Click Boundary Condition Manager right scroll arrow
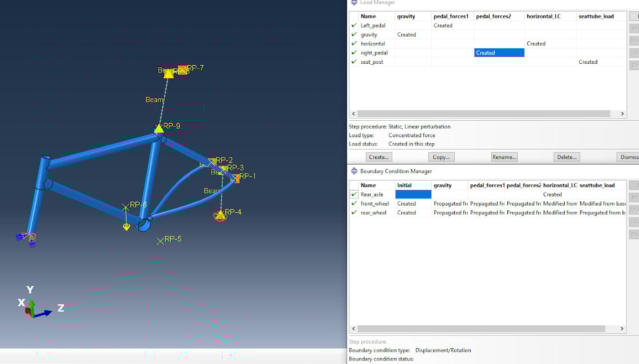 point(622,329)
